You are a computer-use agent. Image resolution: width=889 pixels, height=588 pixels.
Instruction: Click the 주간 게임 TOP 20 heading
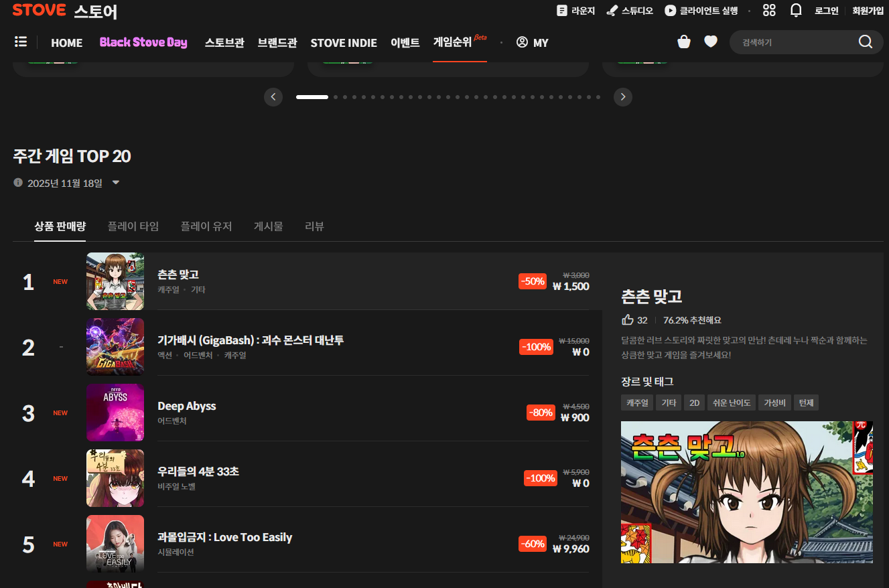point(72,156)
